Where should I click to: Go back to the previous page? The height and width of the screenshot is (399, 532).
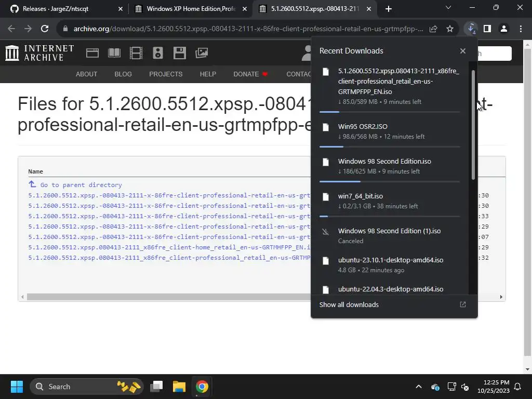[x=11, y=29]
